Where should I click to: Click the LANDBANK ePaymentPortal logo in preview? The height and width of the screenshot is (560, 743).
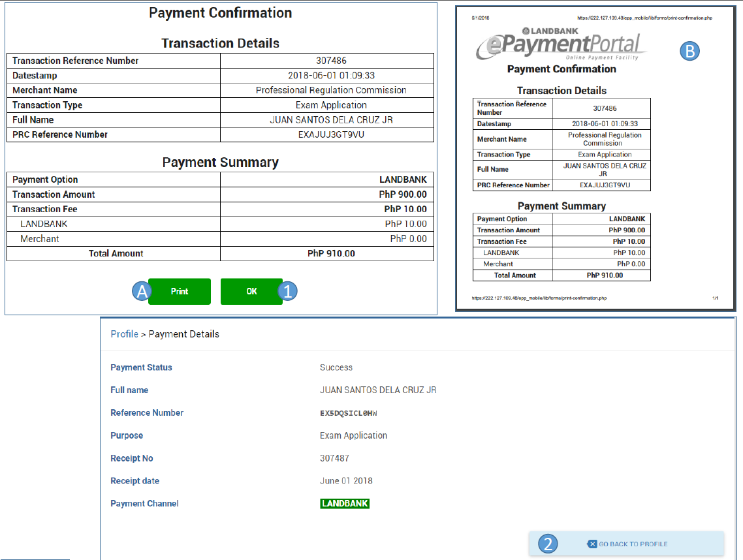tap(561, 44)
